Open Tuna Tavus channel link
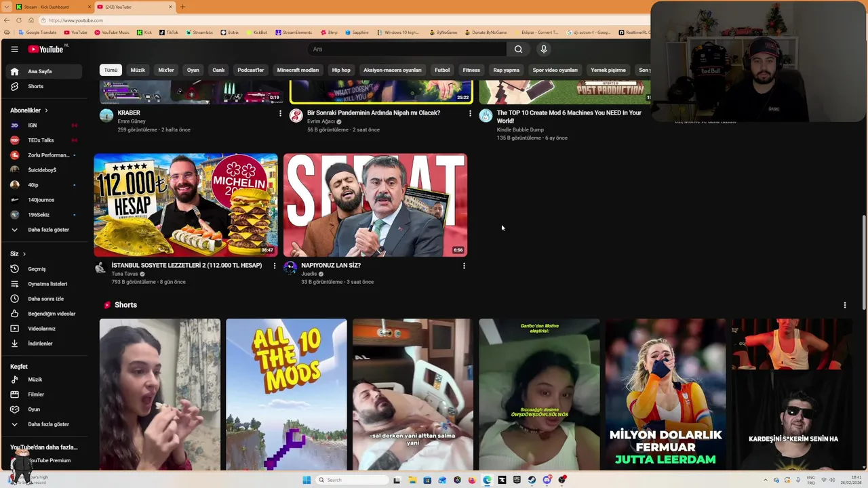The height and width of the screenshot is (488, 868). [125, 274]
